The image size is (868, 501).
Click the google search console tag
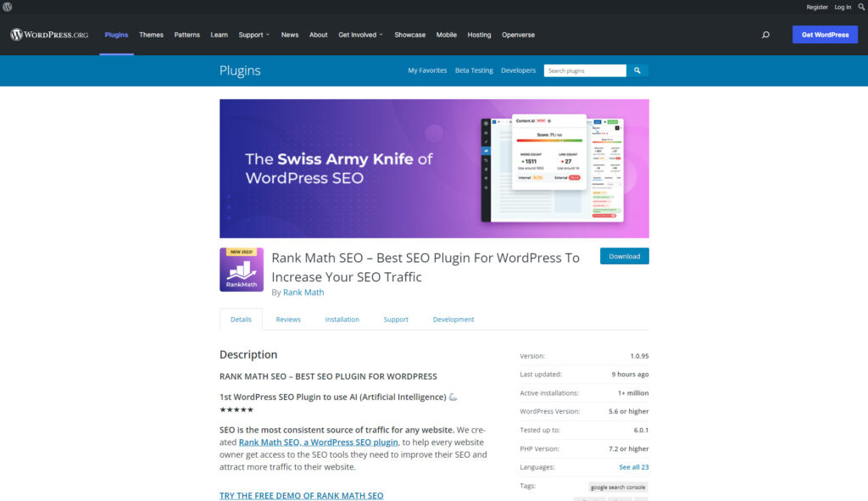tap(618, 487)
